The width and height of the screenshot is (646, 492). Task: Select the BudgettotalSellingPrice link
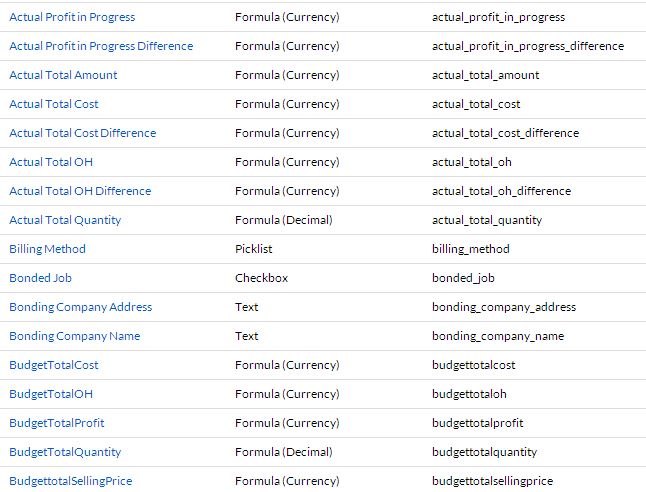70,481
